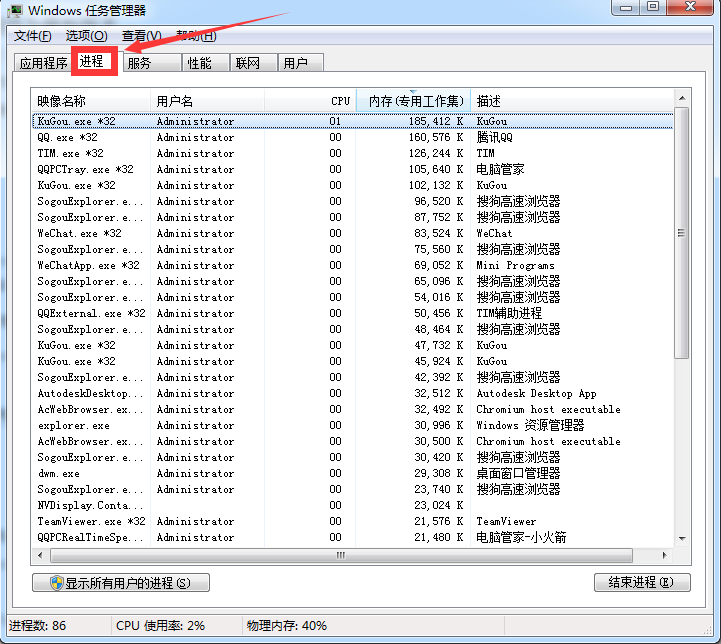The width and height of the screenshot is (721, 644).
Task: Click SogouExplorer row using 65,096 K
Action: [353, 281]
